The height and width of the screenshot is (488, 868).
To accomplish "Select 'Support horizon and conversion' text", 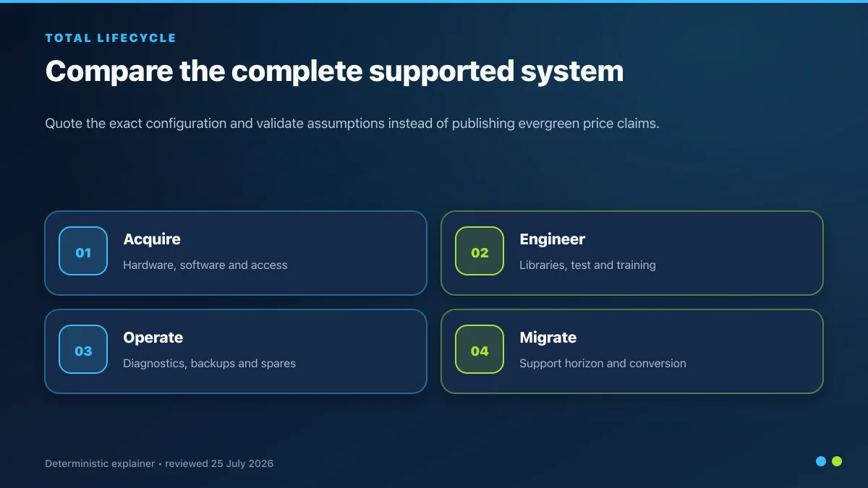I will click(603, 364).
